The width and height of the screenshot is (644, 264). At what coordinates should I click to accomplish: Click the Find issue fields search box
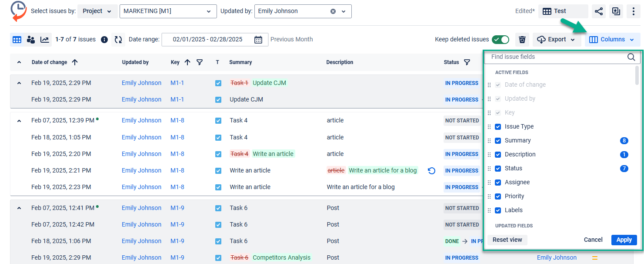tap(557, 57)
